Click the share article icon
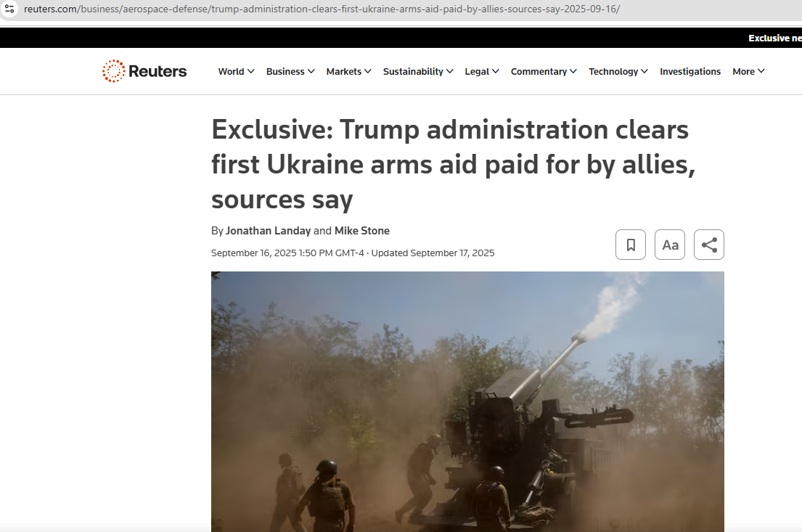The width and height of the screenshot is (802, 532). tap(709, 245)
